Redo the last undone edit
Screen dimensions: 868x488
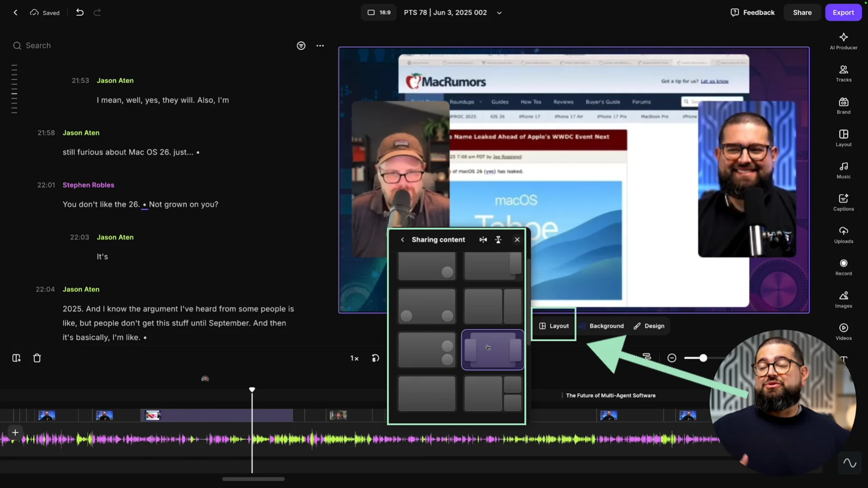point(97,13)
